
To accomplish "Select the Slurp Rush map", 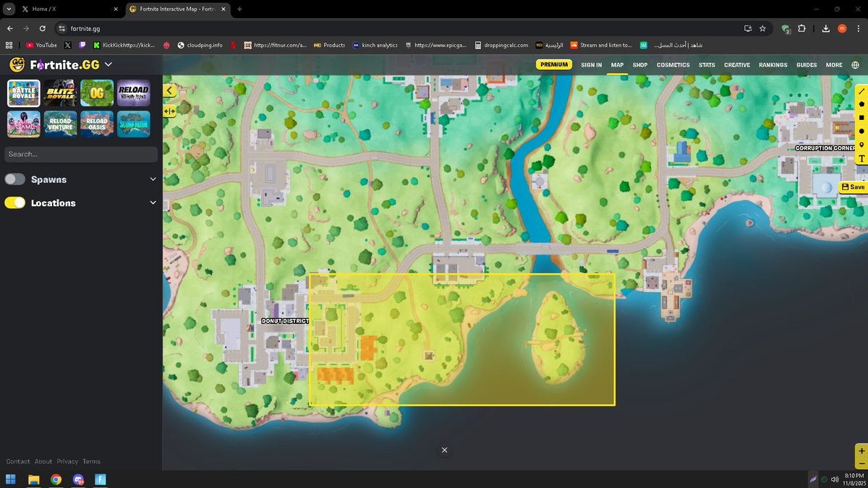I will (134, 124).
